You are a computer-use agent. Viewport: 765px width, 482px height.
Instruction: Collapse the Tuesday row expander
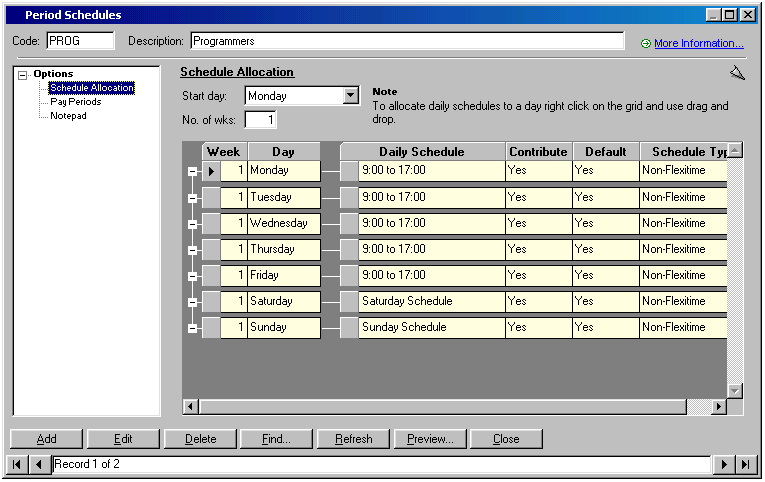tap(192, 198)
